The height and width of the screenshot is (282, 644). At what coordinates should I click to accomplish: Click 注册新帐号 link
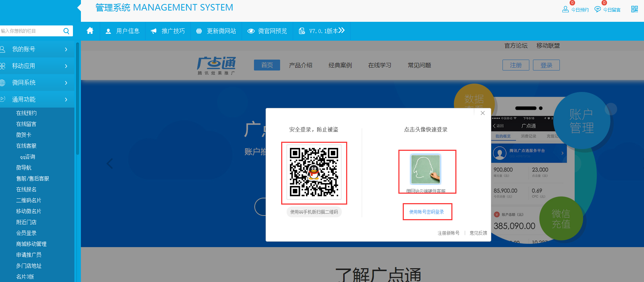[448, 233]
